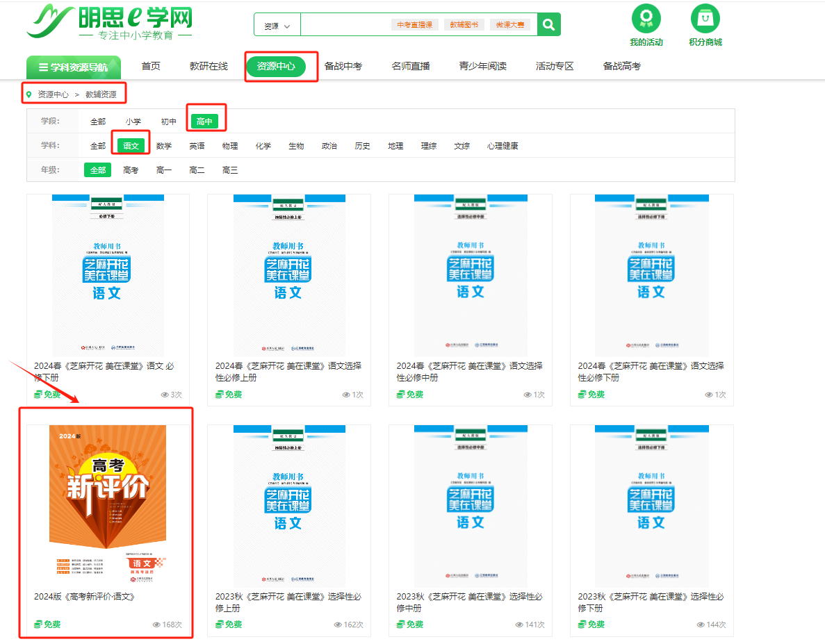Select 全部 in the 年级 filter row
Image resolution: width=825 pixels, height=644 pixels.
[x=98, y=170]
